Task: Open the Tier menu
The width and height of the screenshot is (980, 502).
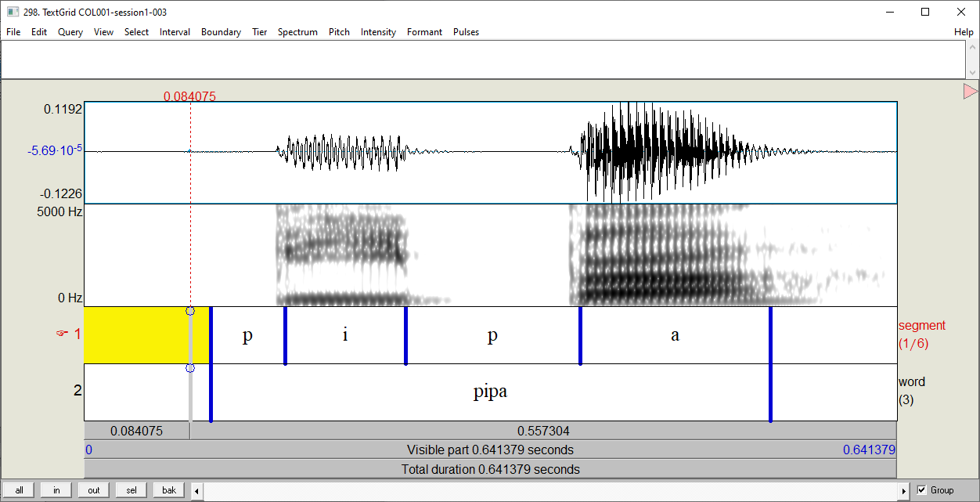Action: (259, 32)
